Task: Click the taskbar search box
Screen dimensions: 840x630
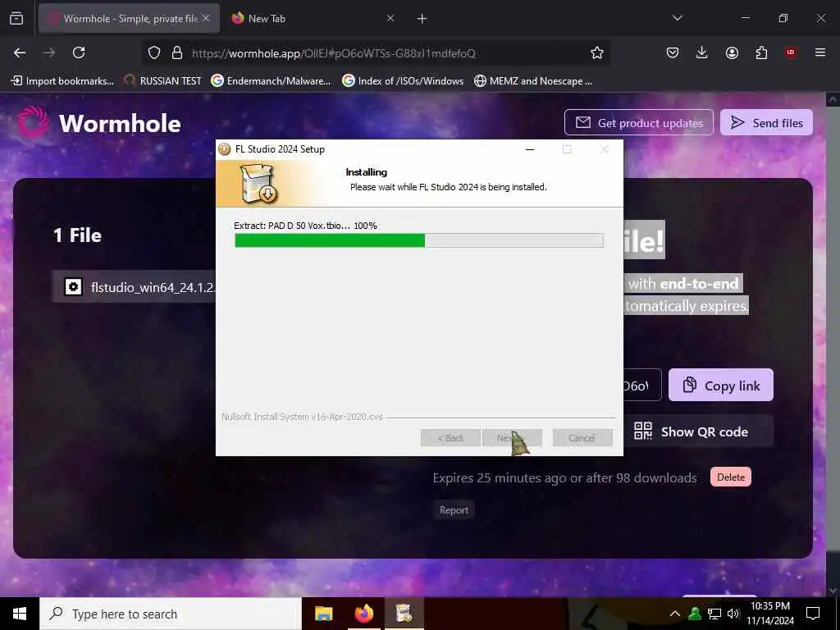Action: click(x=171, y=614)
